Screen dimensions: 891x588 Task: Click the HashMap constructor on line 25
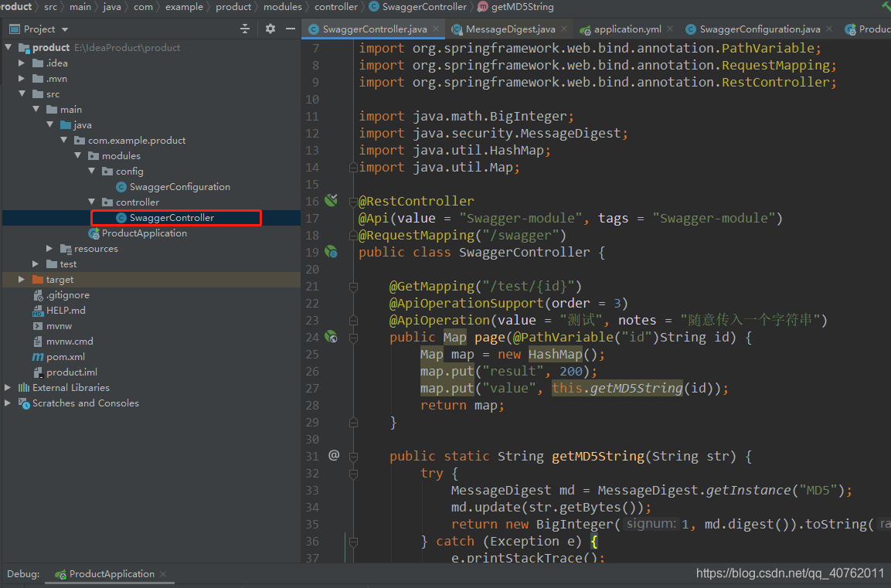(x=555, y=354)
